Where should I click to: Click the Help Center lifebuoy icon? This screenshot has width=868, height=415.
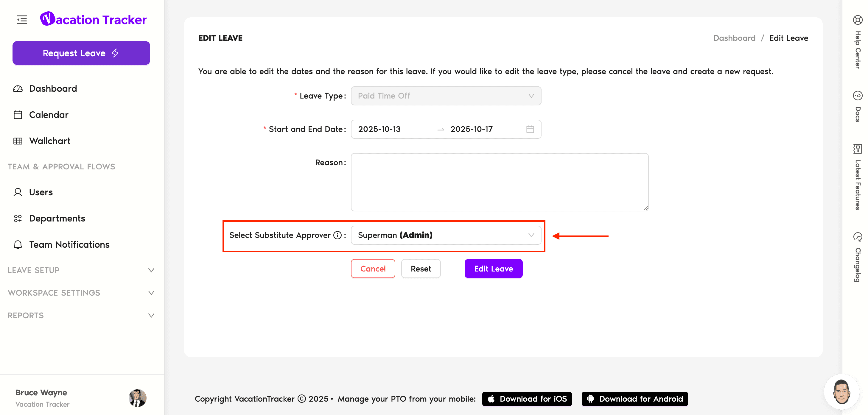pos(857,20)
